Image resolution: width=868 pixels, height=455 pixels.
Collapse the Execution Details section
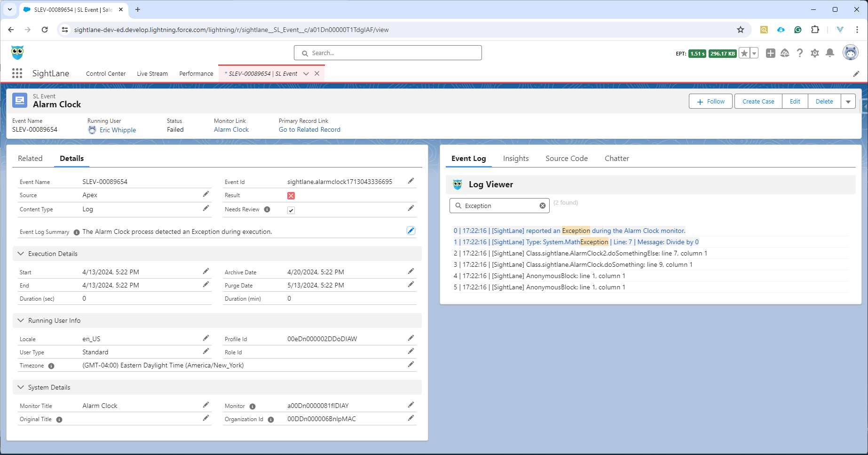tap(217, 254)
